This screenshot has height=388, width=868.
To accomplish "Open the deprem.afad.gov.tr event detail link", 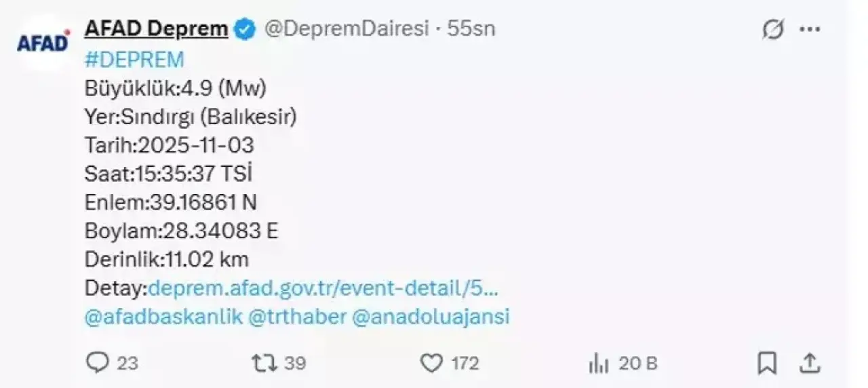I will point(323,288).
